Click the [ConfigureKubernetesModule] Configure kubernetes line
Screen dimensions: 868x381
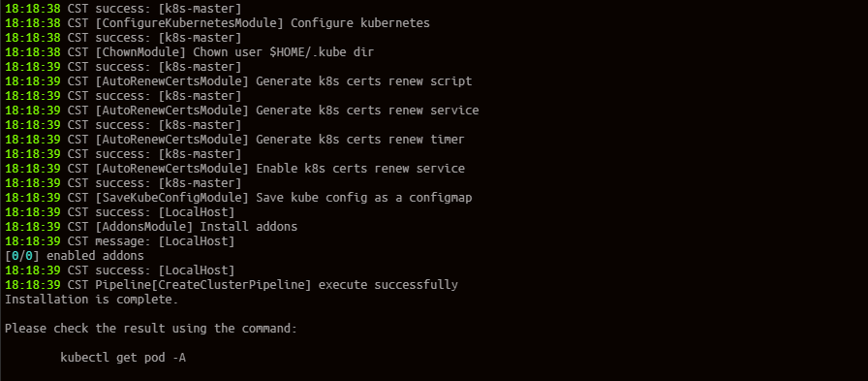pyautogui.click(x=217, y=24)
